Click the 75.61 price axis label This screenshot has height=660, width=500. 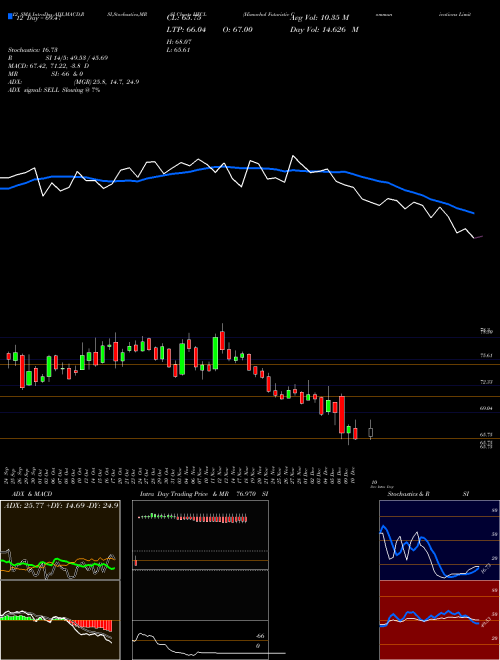486,355
